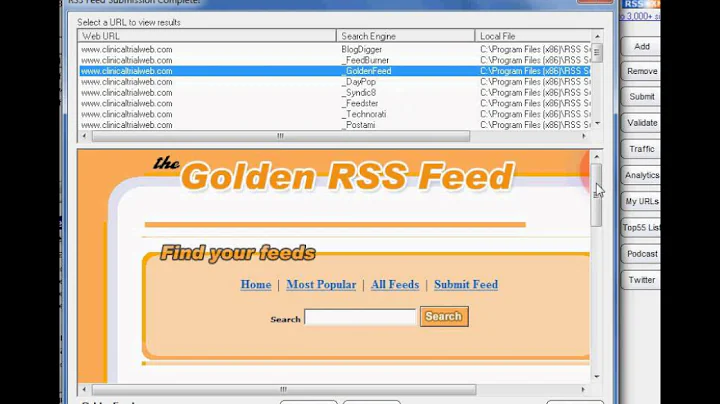
Task: Click the orange Search button
Action: [x=444, y=316]
